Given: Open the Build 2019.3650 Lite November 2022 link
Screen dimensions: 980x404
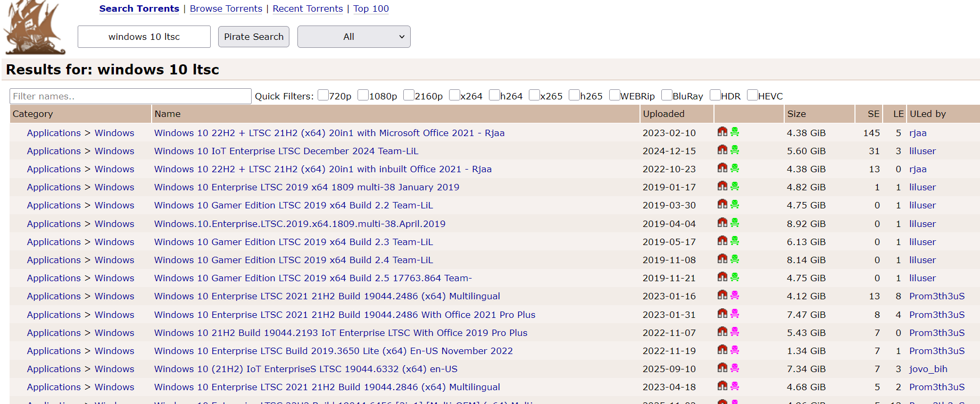Looking at the screenshot, I should pos(334,351).
